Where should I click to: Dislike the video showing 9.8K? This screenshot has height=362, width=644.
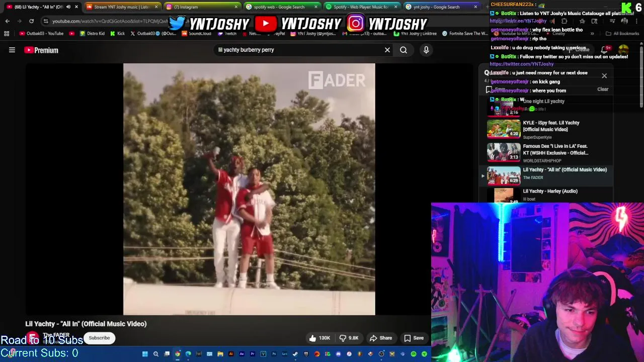[x=349, y=338]
